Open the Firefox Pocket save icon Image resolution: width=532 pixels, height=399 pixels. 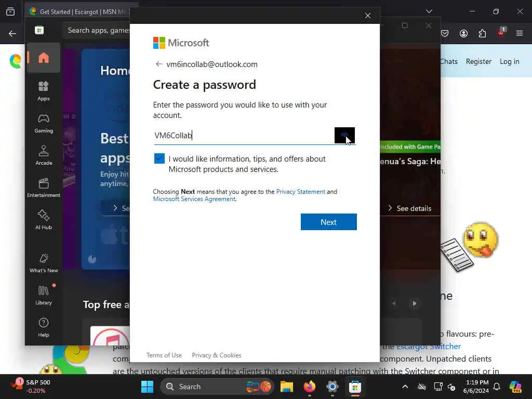(445, 33)
